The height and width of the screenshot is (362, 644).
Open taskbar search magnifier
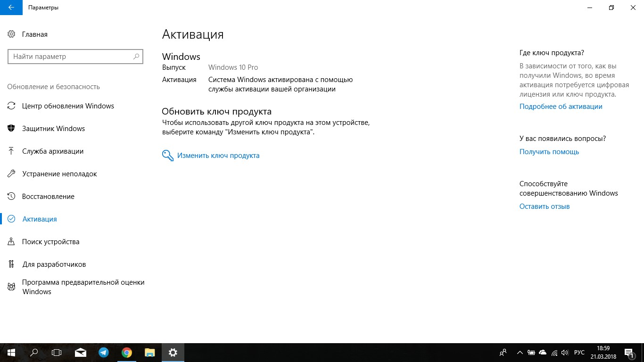(x=34, y=353)
